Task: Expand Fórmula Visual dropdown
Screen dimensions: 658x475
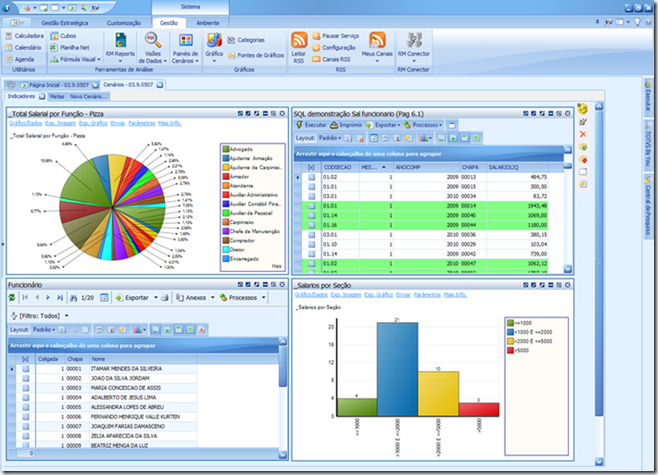Action: [99, 60]
